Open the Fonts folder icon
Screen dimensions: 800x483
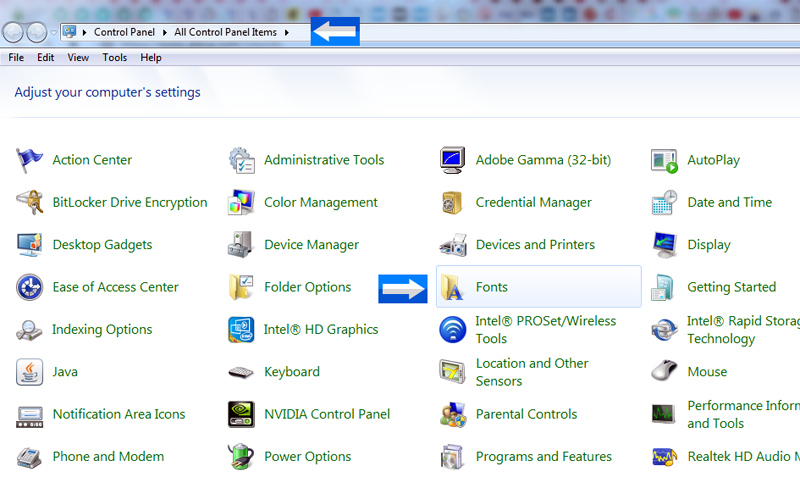click(452, 287)
